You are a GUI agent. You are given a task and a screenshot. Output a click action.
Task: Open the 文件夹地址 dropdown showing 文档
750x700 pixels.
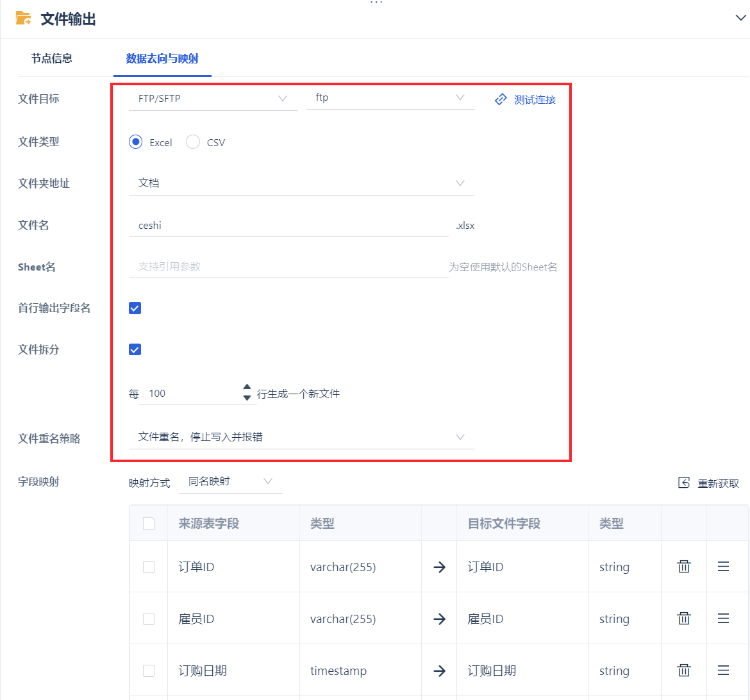(x=302, y=183)
